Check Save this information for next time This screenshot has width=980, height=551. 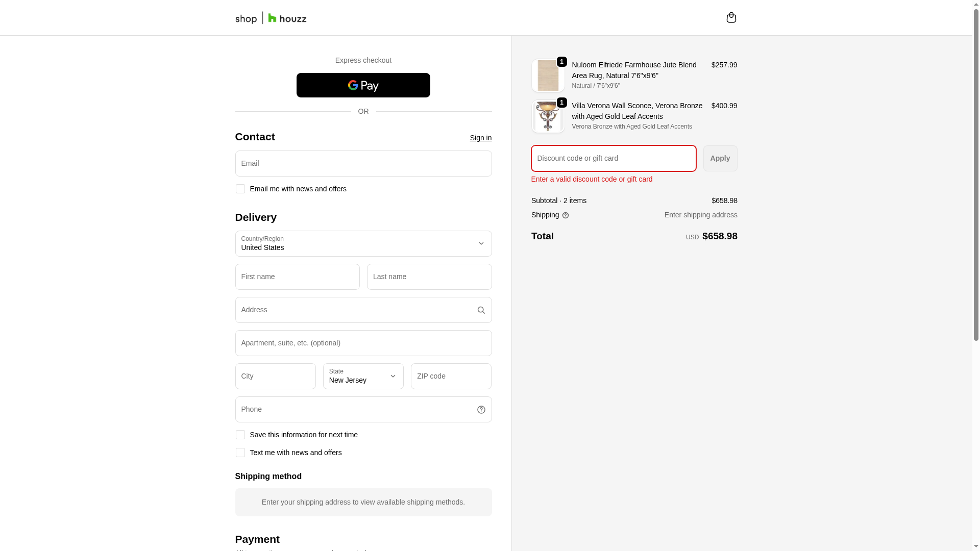240,435
